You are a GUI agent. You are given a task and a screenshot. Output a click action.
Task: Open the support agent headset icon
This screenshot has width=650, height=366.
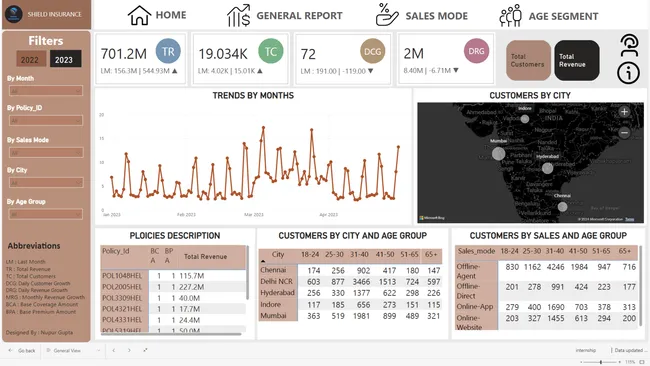[629, 45]
